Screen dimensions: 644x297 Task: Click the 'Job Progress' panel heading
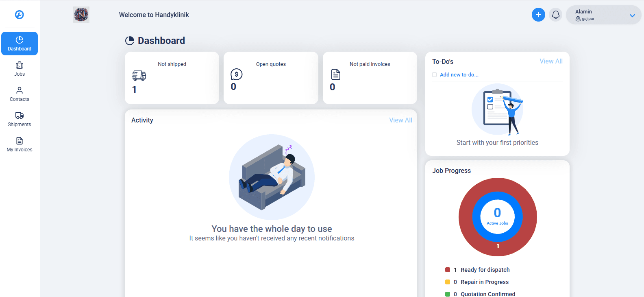coord(451,170)
